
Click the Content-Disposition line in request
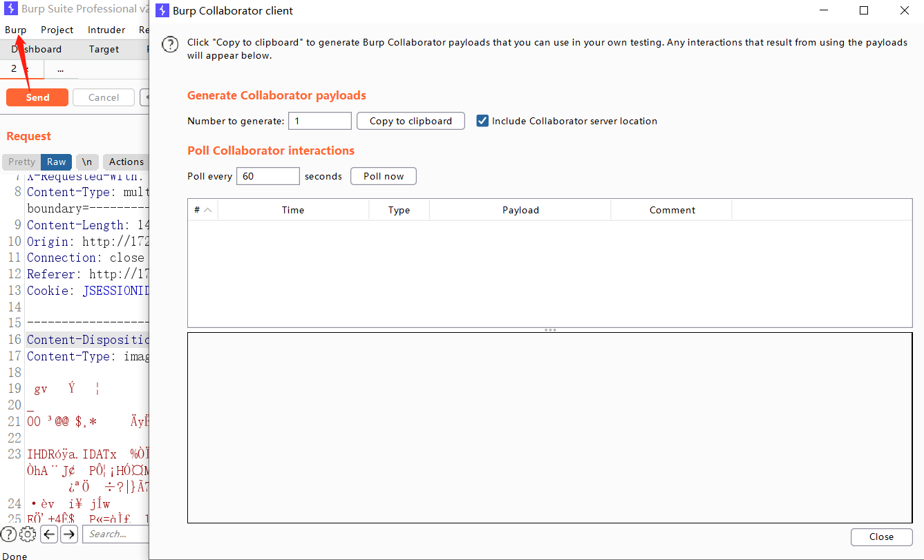click(x=88, y=340)
